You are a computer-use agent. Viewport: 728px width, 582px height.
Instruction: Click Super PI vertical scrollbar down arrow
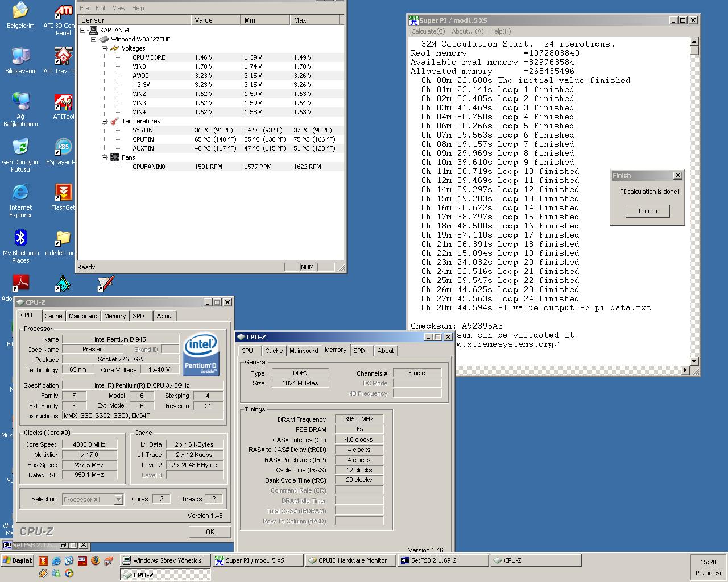pos(694,361)
